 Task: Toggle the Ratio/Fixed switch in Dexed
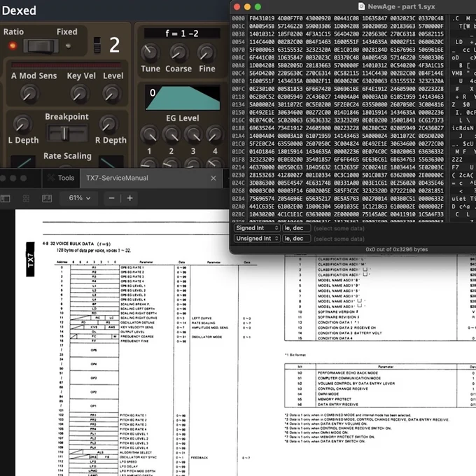point(41,45)
